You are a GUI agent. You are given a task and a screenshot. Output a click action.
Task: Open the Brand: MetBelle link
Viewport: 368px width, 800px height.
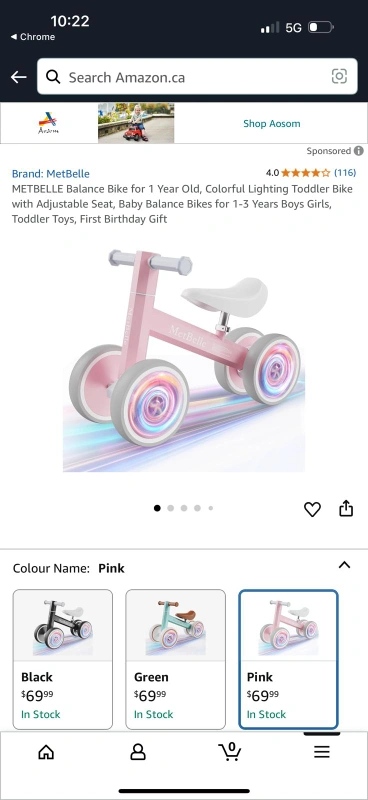tap(51, 173)
